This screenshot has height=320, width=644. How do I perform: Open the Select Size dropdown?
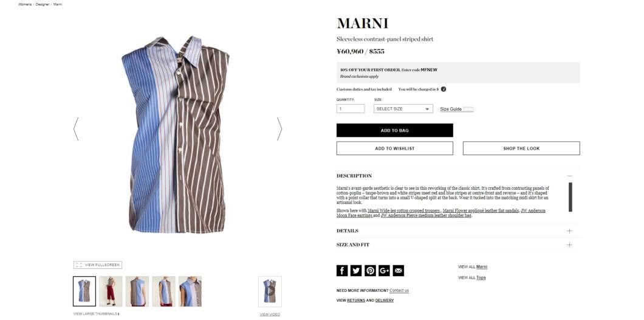[403, 109]
